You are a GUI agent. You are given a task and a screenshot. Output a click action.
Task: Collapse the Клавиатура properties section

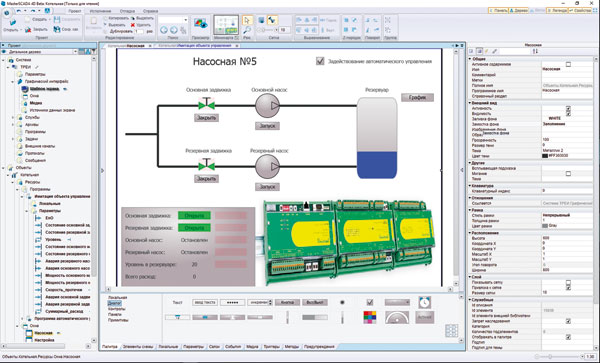[x=470, y=186]
